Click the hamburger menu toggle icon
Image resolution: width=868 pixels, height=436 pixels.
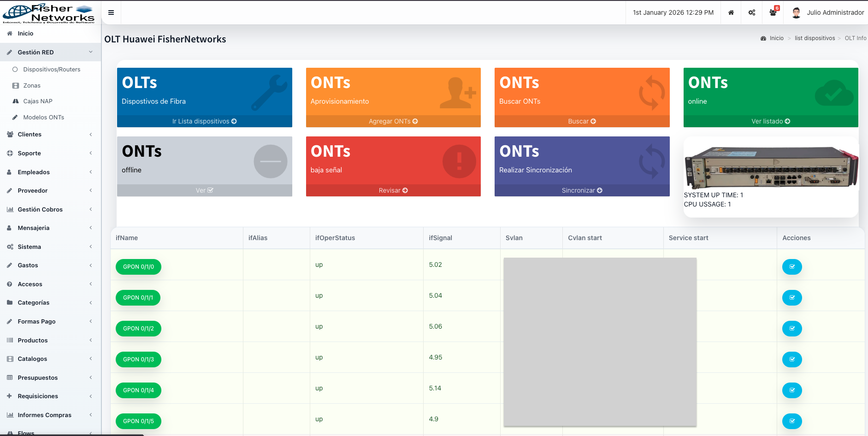(x=111, y=12)
